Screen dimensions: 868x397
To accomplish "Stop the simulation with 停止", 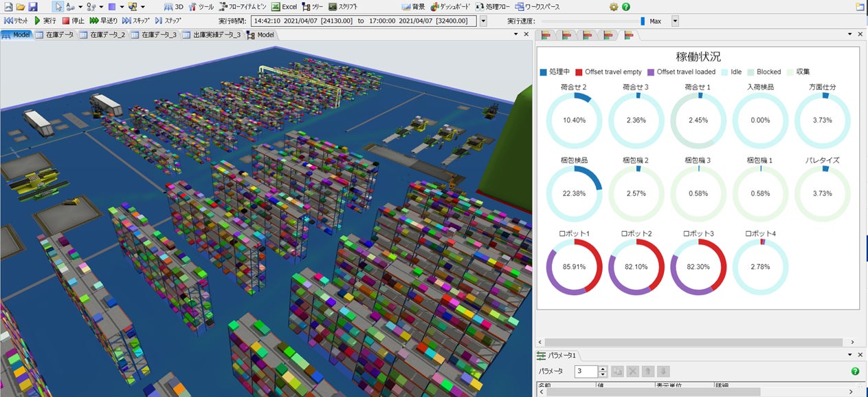I will (74, 21).
